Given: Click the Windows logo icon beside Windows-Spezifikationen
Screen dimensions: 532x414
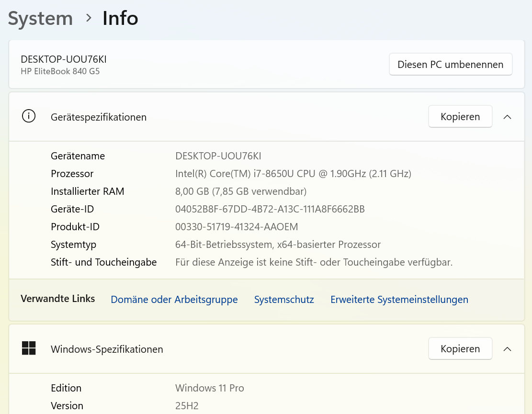Looking at the screenshot, I should pyautogui.click(x=29, y=348).
